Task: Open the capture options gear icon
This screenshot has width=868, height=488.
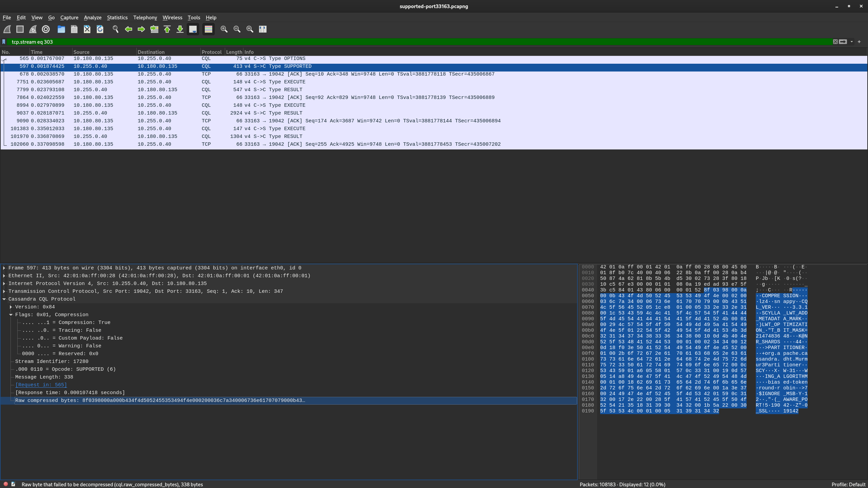Action: click(46, 29)
